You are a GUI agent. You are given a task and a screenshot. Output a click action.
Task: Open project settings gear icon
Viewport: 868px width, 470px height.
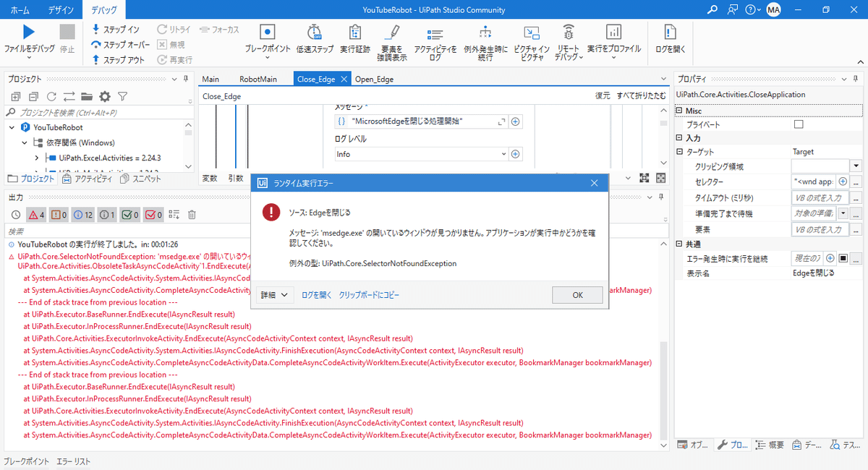click(105, 96)
